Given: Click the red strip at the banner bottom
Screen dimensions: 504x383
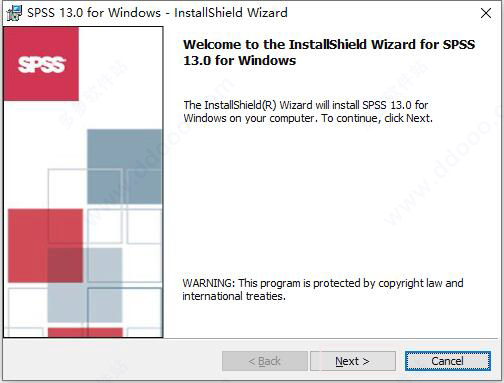Looking at the screenshot, I should [x=85, y=332].
